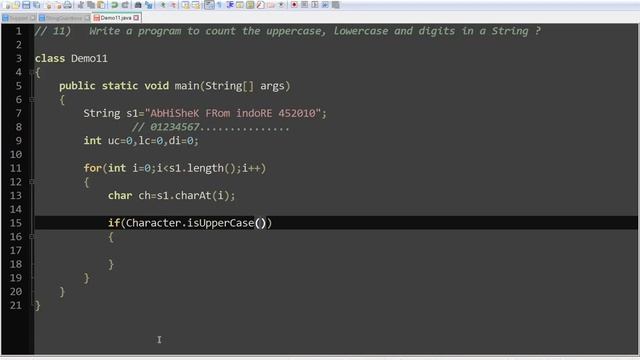Toggle the Function List toolbar icon
The width and height of the screenshot is (640, 360).
coord(260,5)
